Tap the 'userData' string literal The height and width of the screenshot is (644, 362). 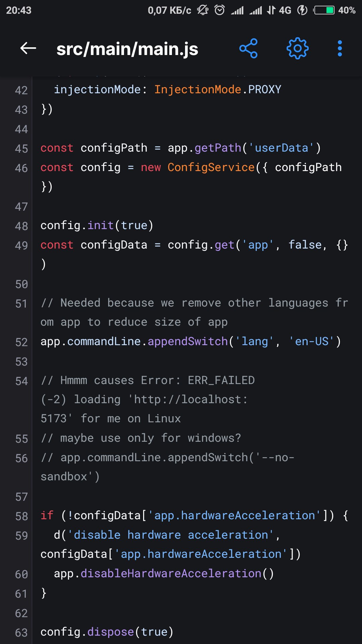(x=282, y=148)
